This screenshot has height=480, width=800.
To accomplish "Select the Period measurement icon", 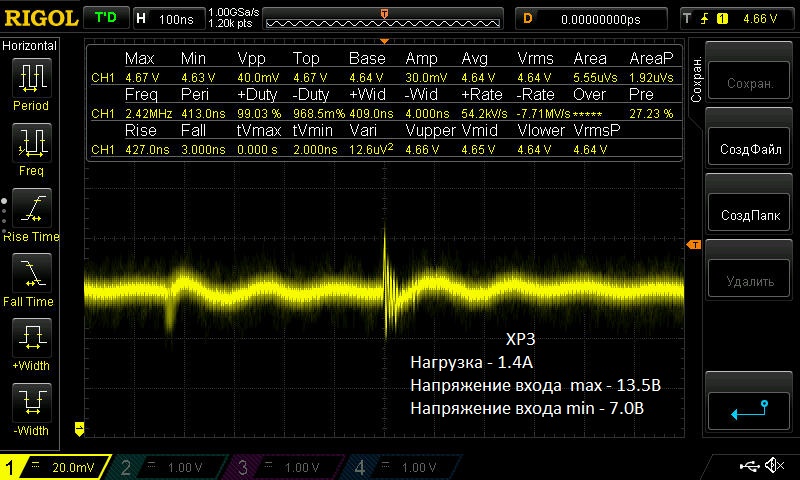I will pyautogui.click(x=31, y=78).
